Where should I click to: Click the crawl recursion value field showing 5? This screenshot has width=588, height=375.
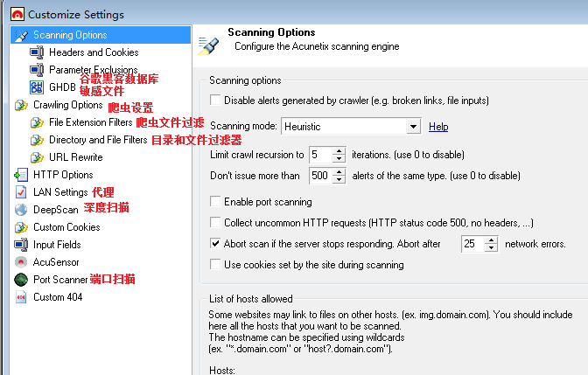pyautogui.click(x=321, y=155)
